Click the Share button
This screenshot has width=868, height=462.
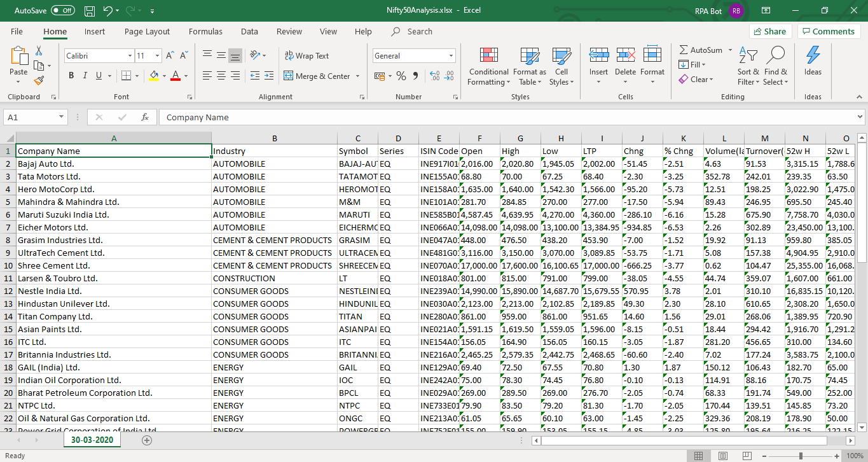pyautogui.click(x=769, y=31)
